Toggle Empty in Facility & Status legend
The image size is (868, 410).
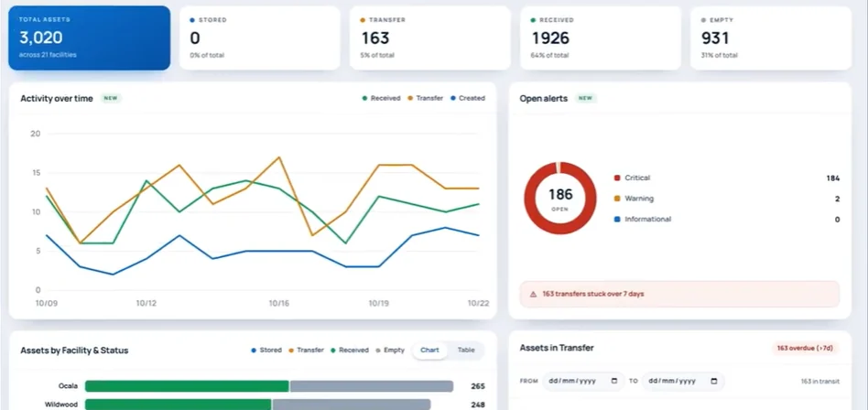click(x=390, y=351)
